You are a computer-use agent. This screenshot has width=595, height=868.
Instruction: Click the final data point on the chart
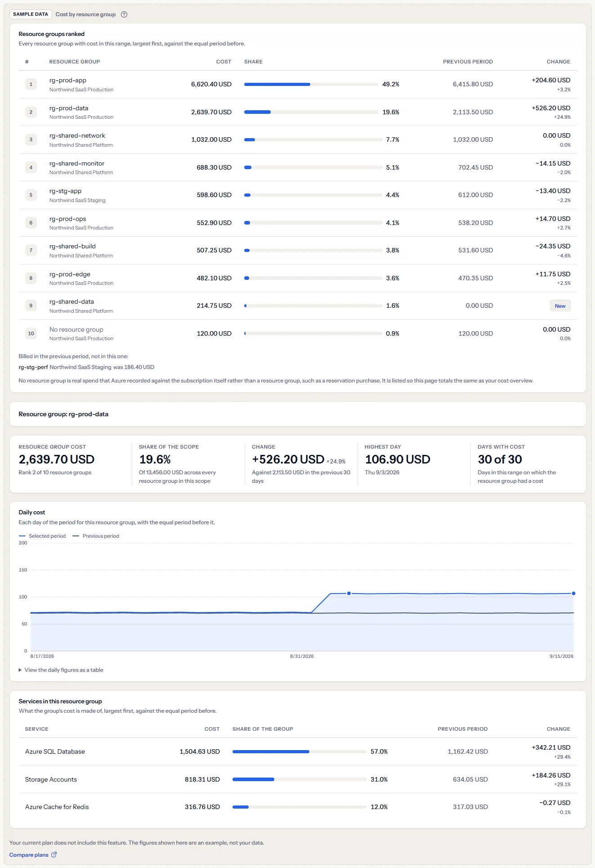coord(573,593)
